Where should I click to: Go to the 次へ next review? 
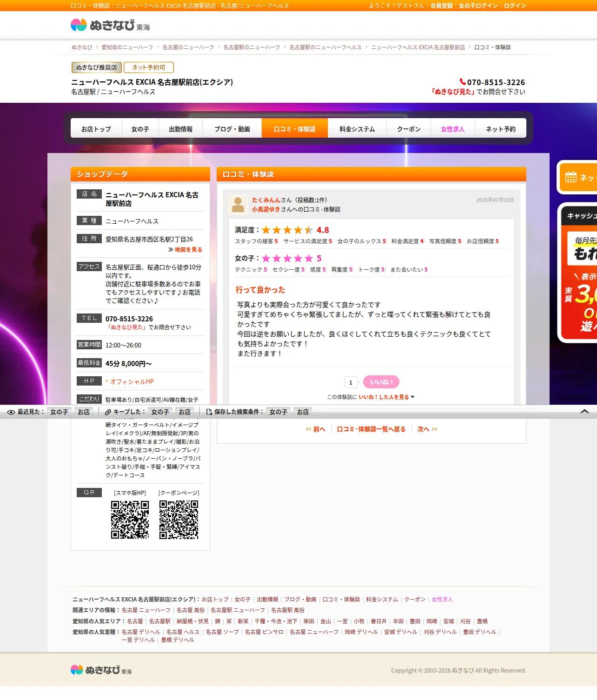point(427,429)
